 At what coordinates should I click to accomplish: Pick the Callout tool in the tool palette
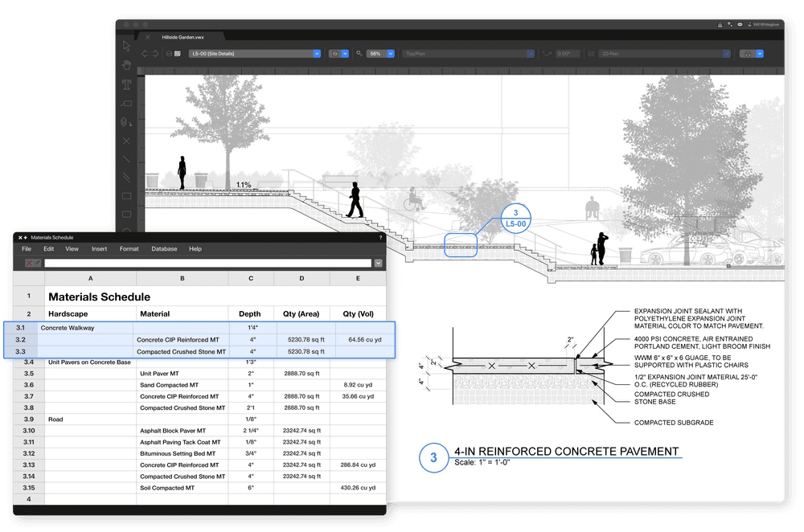(126, 103)
